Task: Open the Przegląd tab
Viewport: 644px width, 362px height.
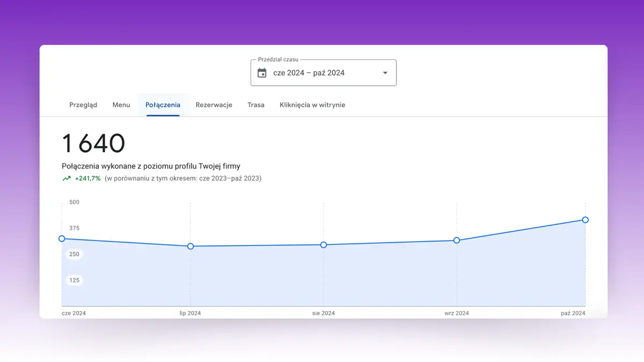Action: coord(83,105)
